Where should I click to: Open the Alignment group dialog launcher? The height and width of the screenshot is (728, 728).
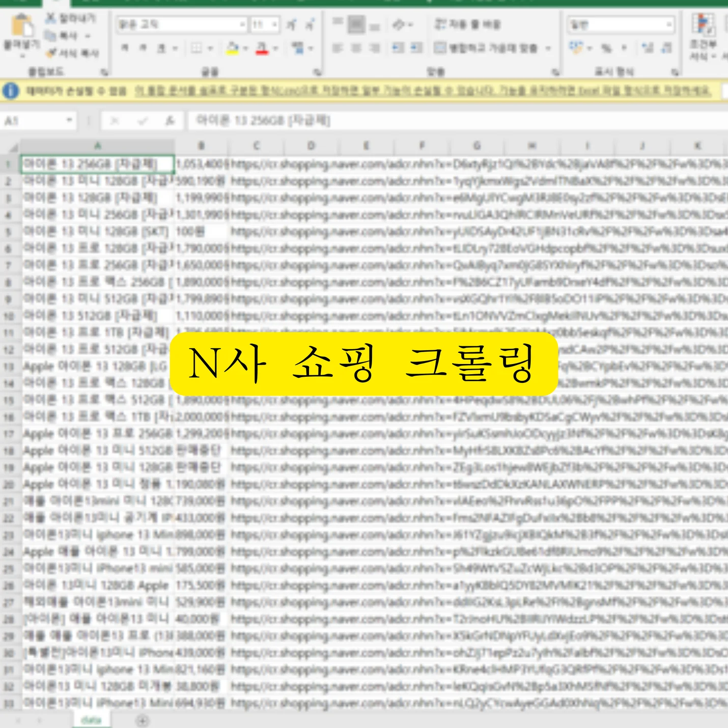pos(555,72)
